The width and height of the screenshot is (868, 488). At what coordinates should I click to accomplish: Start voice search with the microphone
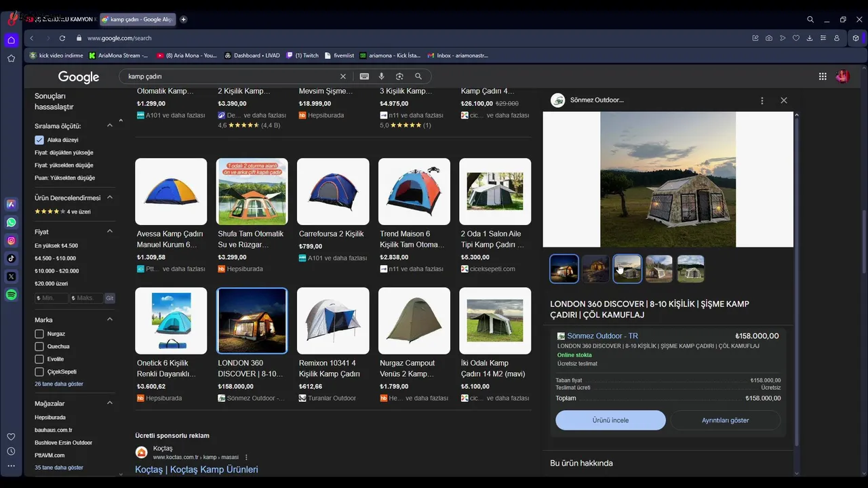pos(382,77)
